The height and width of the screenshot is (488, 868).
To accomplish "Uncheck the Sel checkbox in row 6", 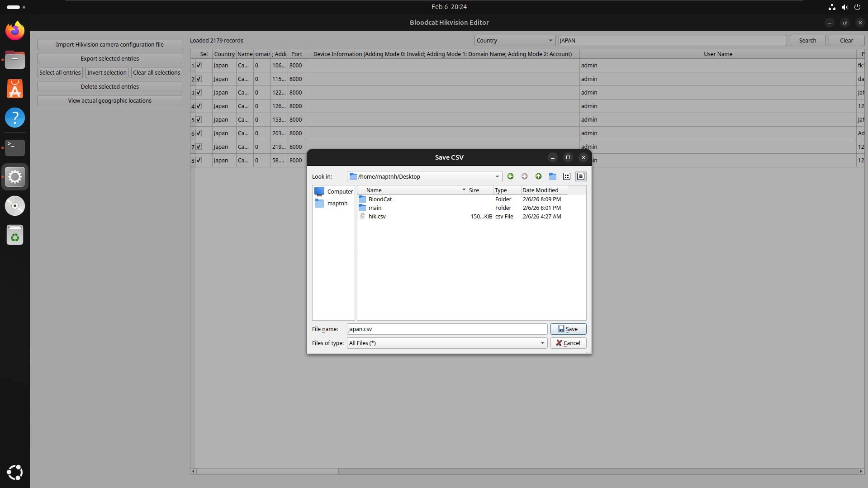I will [199, 133].
